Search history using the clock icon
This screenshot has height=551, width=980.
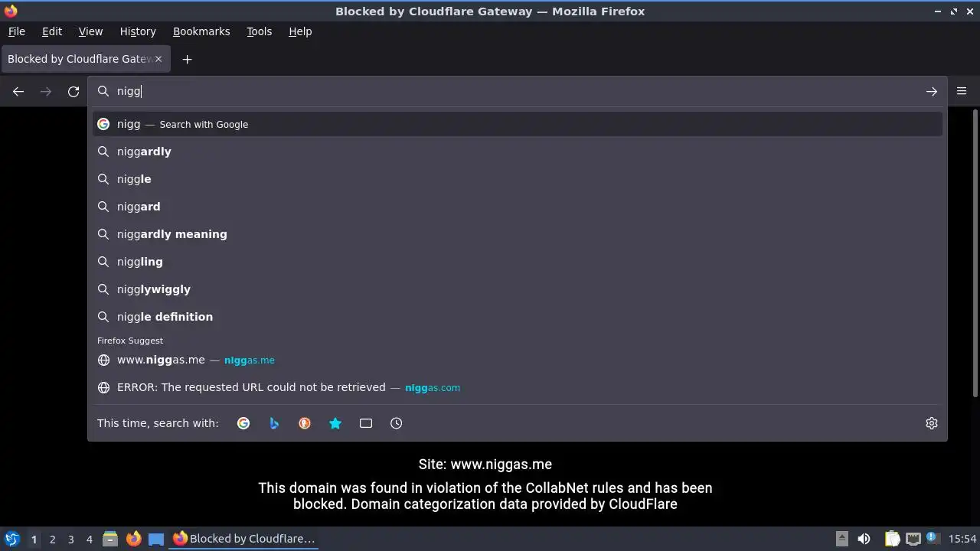pos(396,423)
